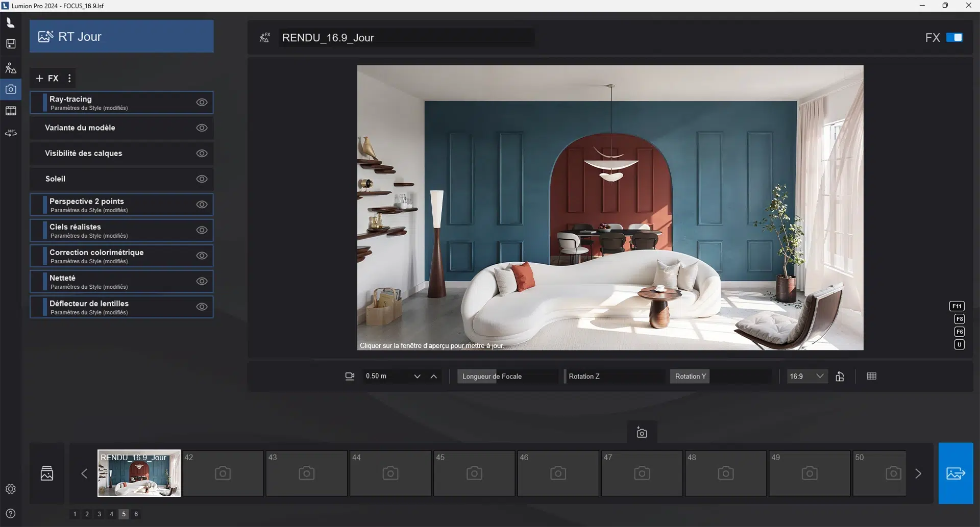Hide the Ray-tracing effect
980x527 pixels.
pos(202,103)
